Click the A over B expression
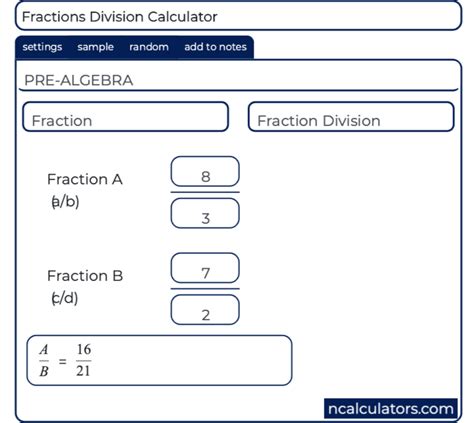 [44, 360]
